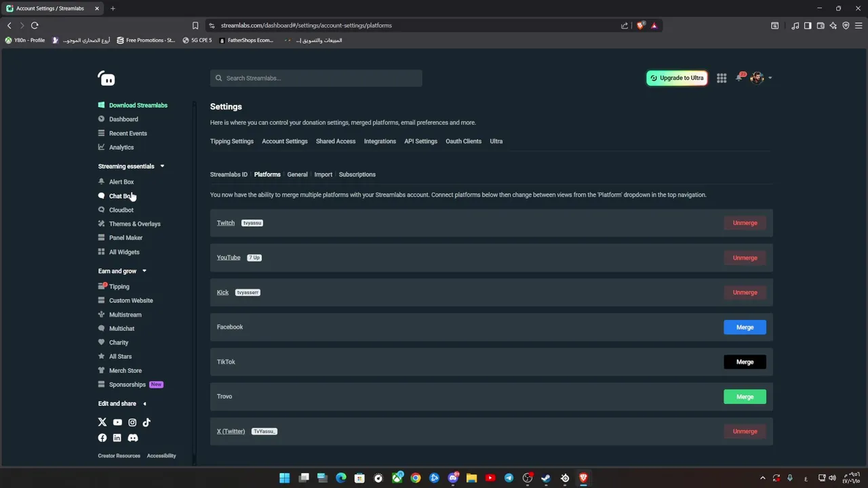This screenshot has height=488, width=868.
Task: Click the YouTube social icon in sidebar
Action: tap(117, 422)
